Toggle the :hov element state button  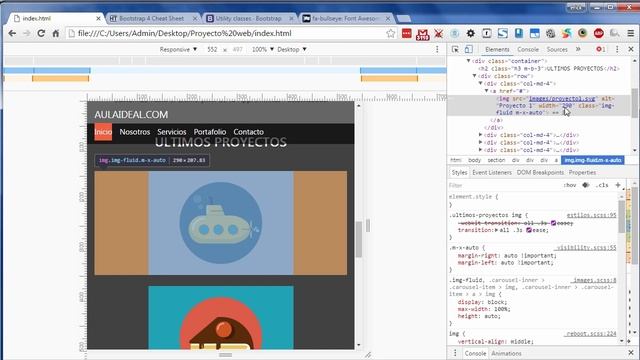pyautogui.click(x=570, y=185)
